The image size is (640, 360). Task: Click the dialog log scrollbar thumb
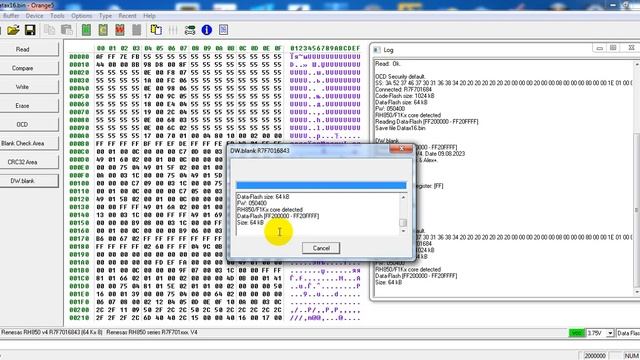pyautogui.click(x=403, y=222)
